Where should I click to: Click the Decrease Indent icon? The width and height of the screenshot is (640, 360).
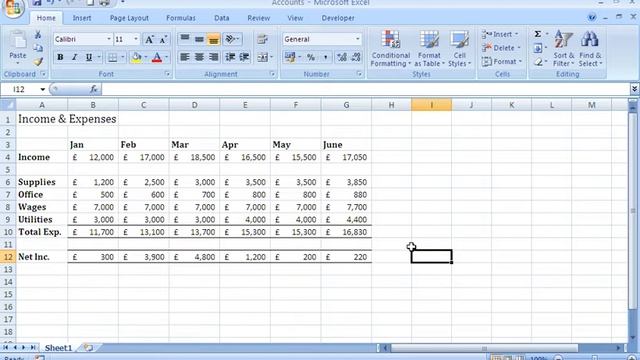pyautogui.click(x=230, y=57)
